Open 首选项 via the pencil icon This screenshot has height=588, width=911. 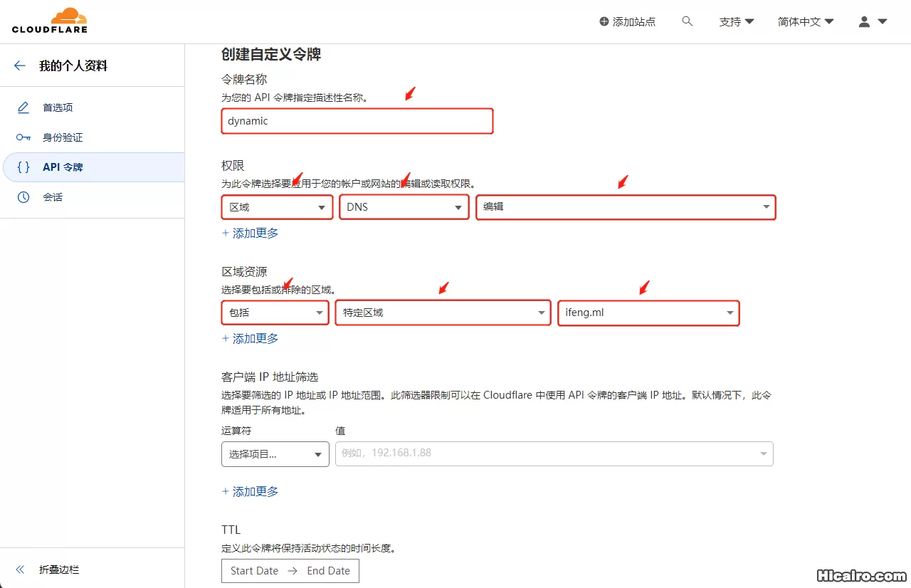pyautogui.click(x=24, y=107)
